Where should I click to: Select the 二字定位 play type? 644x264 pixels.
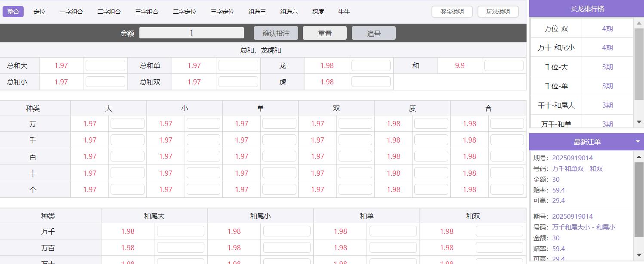[184, 12]
